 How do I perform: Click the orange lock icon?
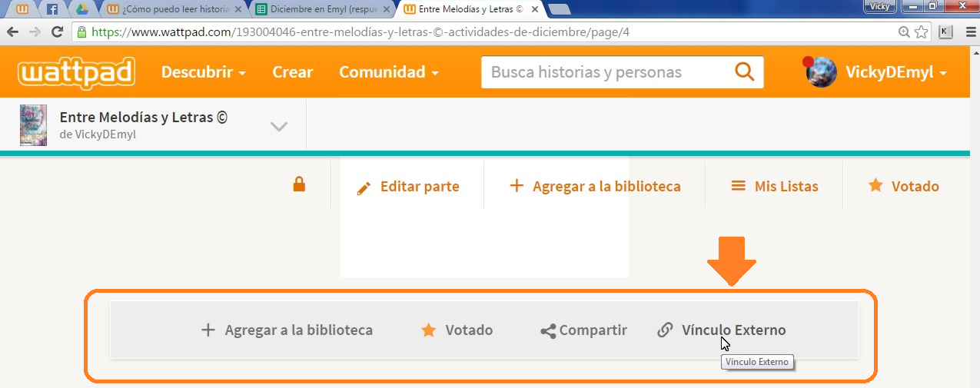298,184
